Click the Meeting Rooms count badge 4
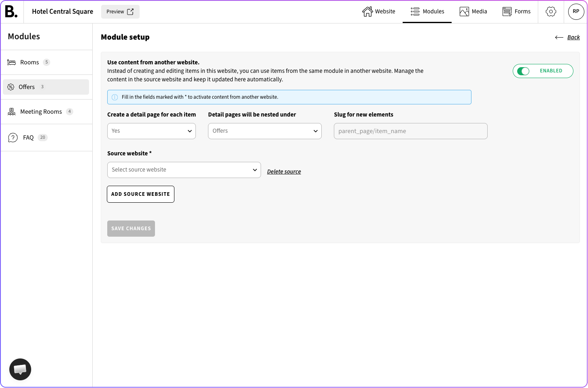Viewport: 588px width, 388px height. (70, 112)
